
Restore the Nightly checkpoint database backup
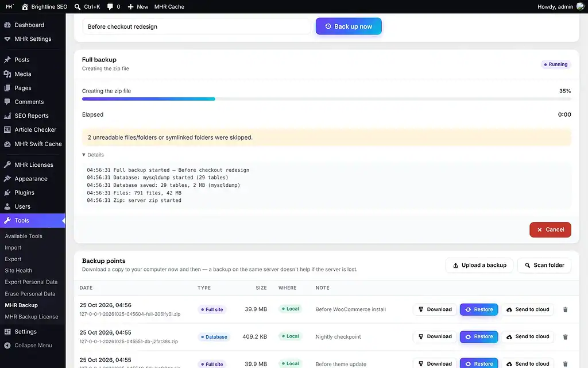pyautogui.click(x=479, y=336)
